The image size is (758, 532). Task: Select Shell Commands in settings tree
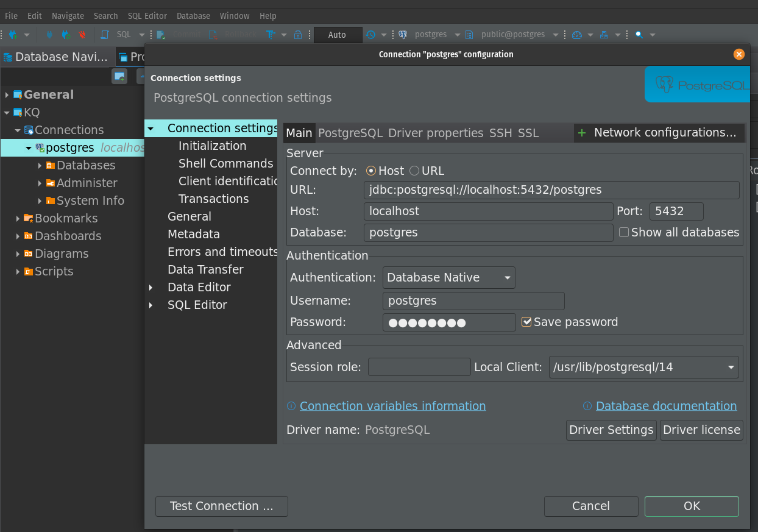point(225,163)
